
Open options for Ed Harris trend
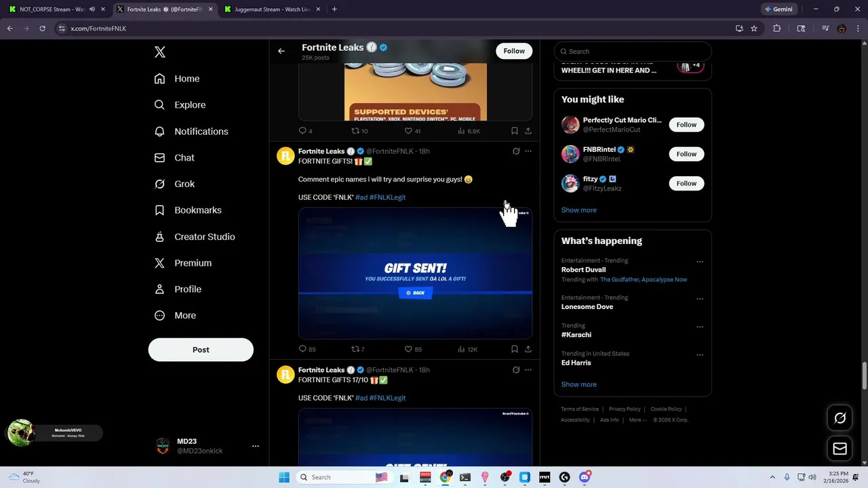tap(700, 355)
